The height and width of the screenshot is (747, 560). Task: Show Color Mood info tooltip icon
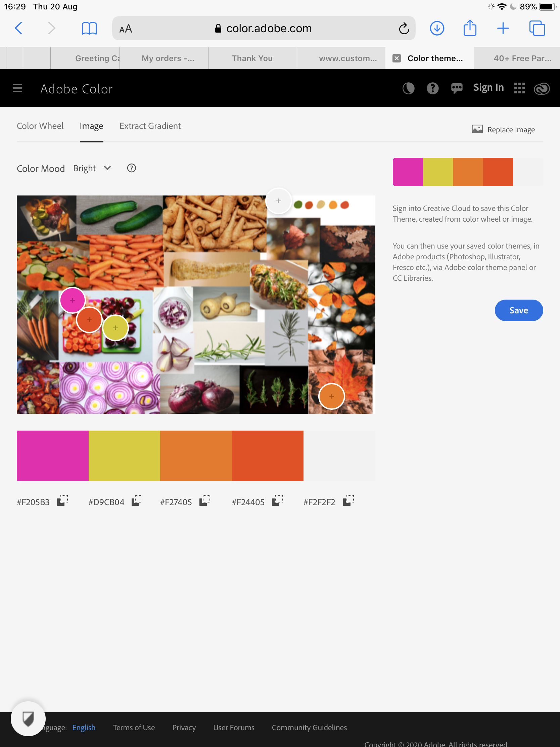pos(131,168)
